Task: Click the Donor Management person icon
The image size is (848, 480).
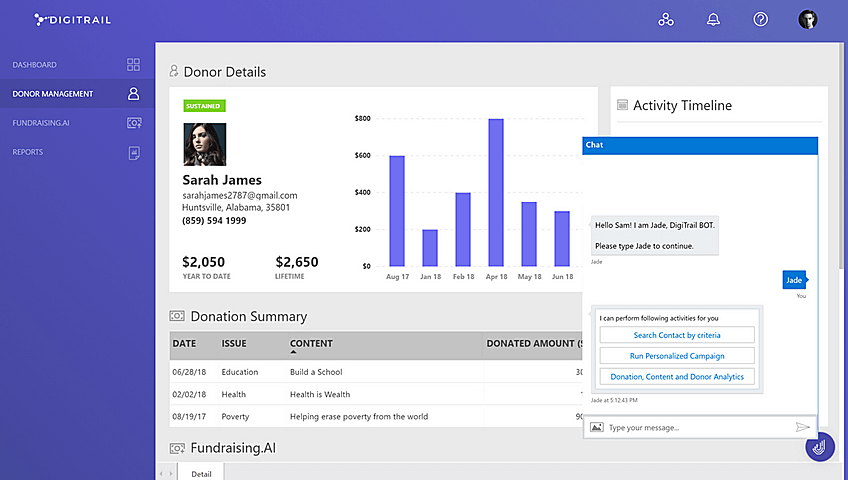Action: click(134, 94)
